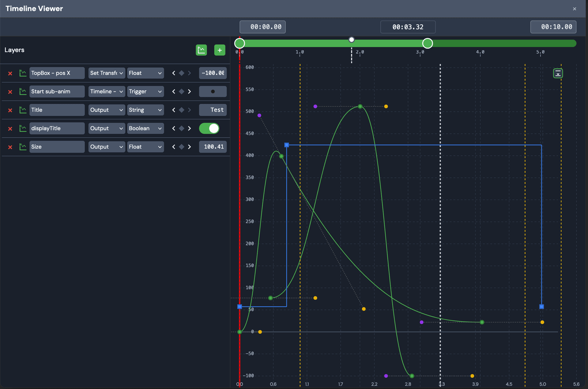
Task: Open Output dropdown for Title layer
Action: [x=107, y=110]
